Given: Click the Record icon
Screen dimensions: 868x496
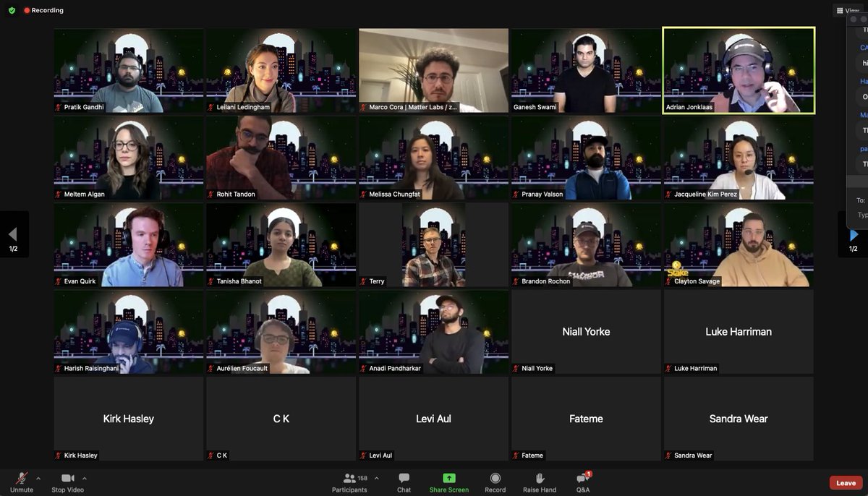Looking at the screenshot, I should tap(495, 478).
